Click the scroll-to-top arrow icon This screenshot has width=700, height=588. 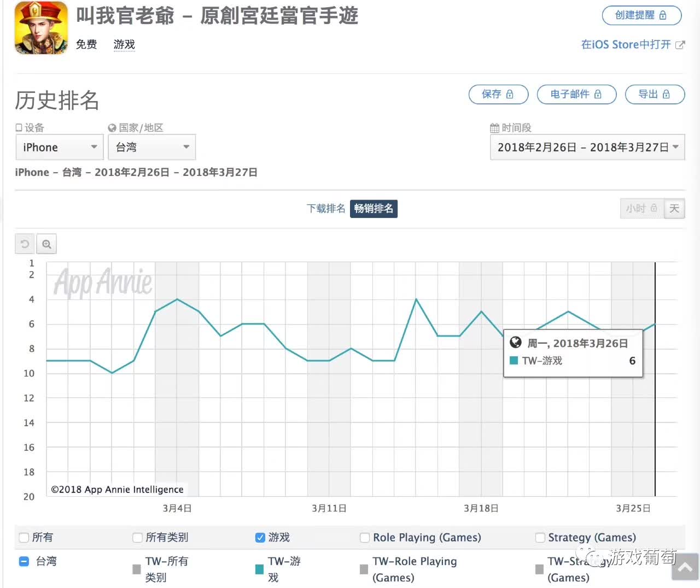(x=685, y=567)
